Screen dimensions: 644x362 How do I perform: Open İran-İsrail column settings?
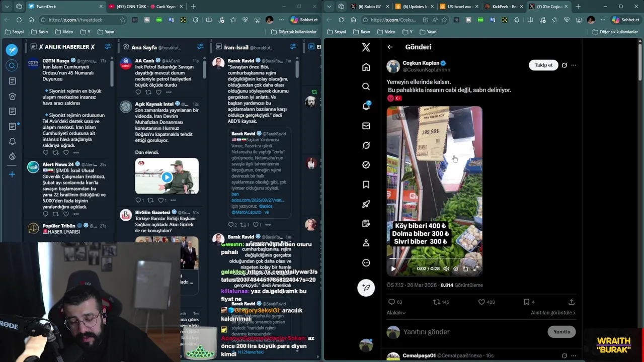click(x=293, y=47)
